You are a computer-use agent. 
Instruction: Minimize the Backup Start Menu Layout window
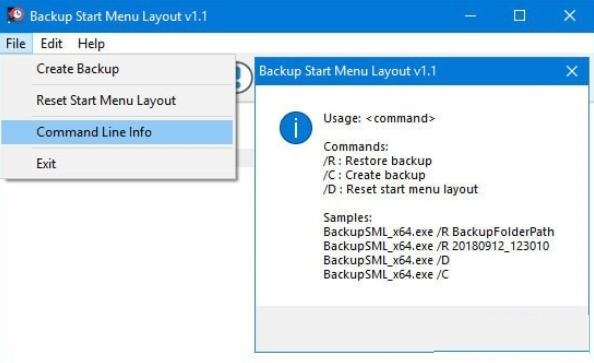(x=470, y=16)
